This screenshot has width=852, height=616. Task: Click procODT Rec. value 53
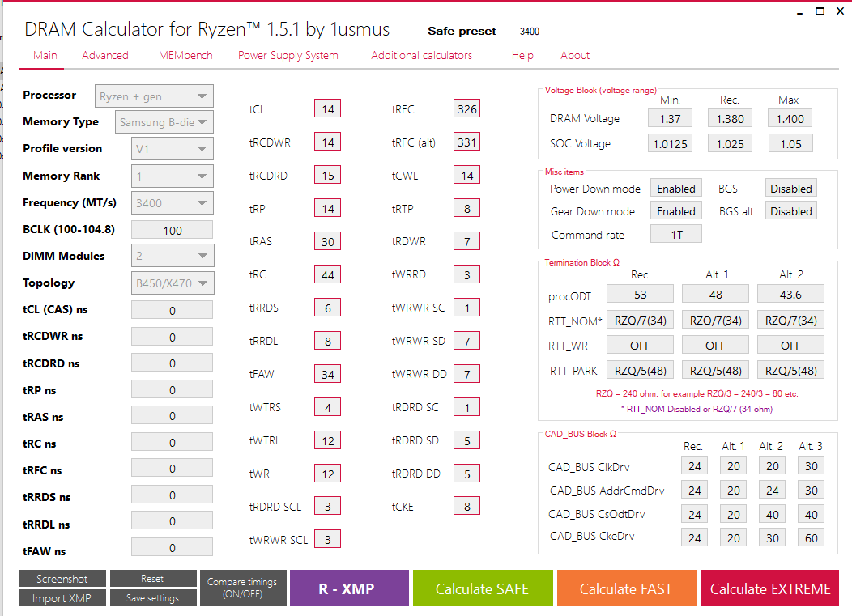coord(640,294)
